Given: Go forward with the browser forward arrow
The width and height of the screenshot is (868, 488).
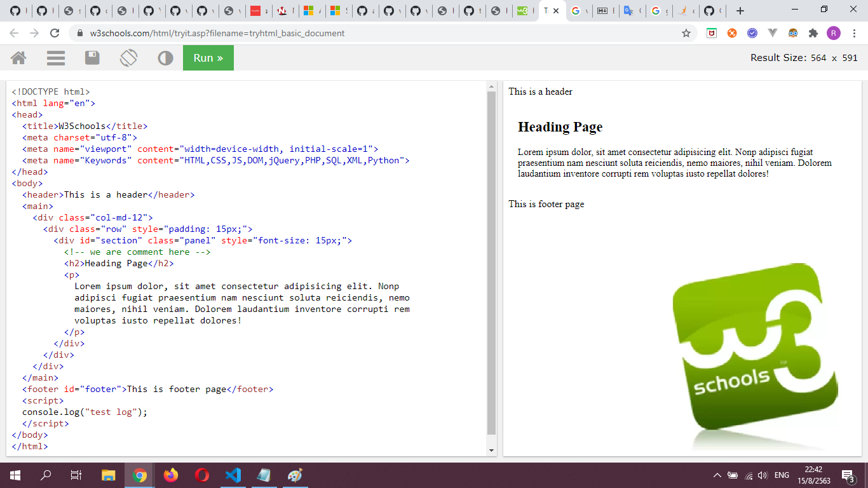Looking at the screenshot, I should [x=34, y=33].
